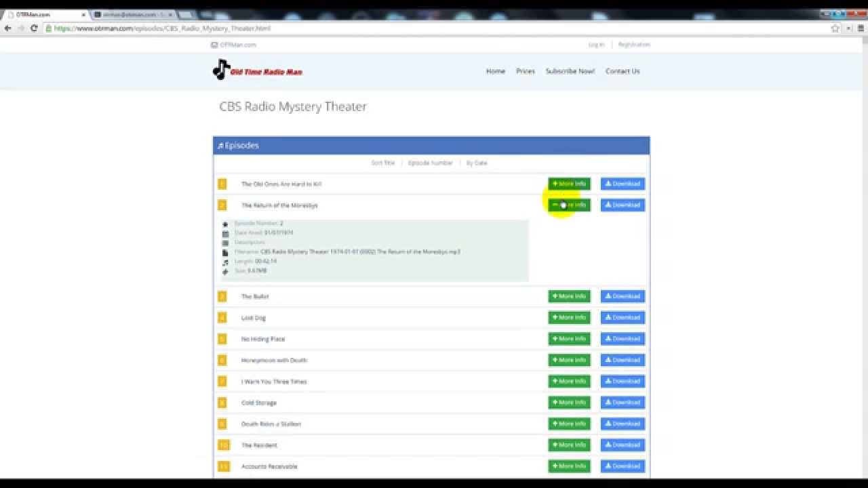
Task: Click the browser reload icon
Action: 34,28
